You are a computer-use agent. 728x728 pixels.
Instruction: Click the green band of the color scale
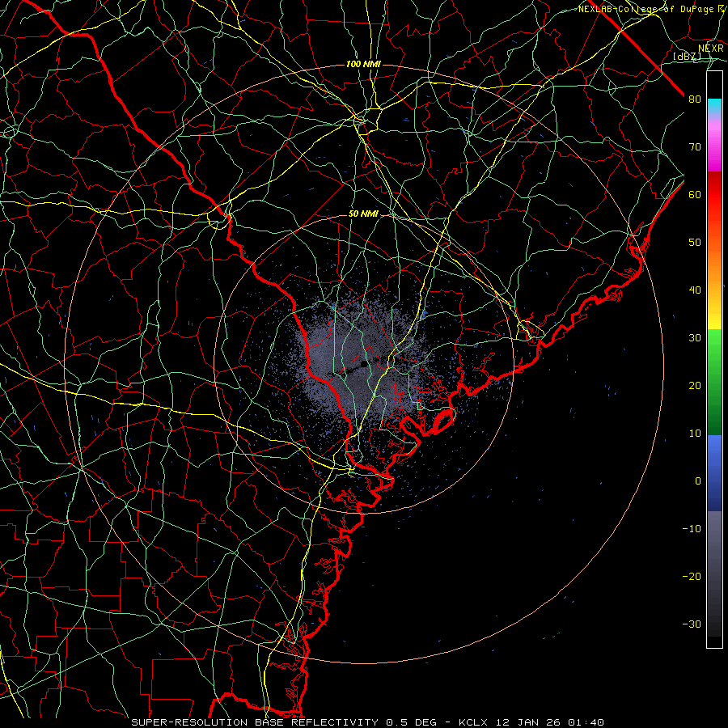(x=714, y=382)
